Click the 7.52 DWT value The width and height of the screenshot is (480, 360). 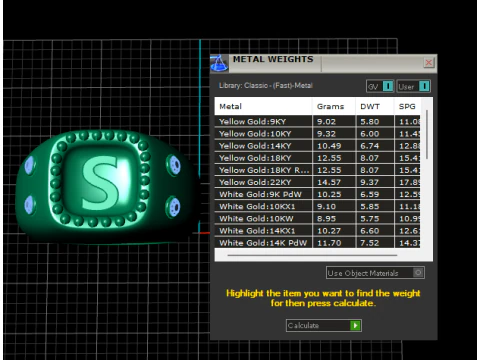tap(369, 243)
